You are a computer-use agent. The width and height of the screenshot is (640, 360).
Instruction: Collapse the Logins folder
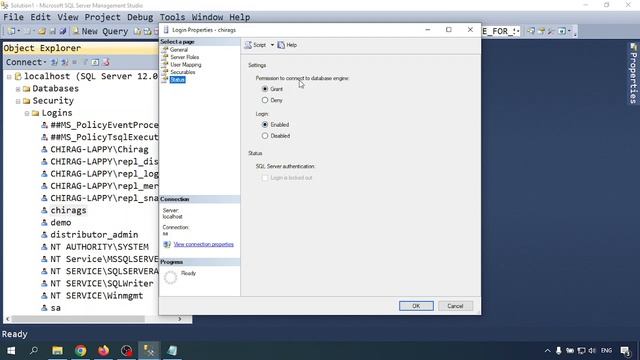tap(27, 113)
